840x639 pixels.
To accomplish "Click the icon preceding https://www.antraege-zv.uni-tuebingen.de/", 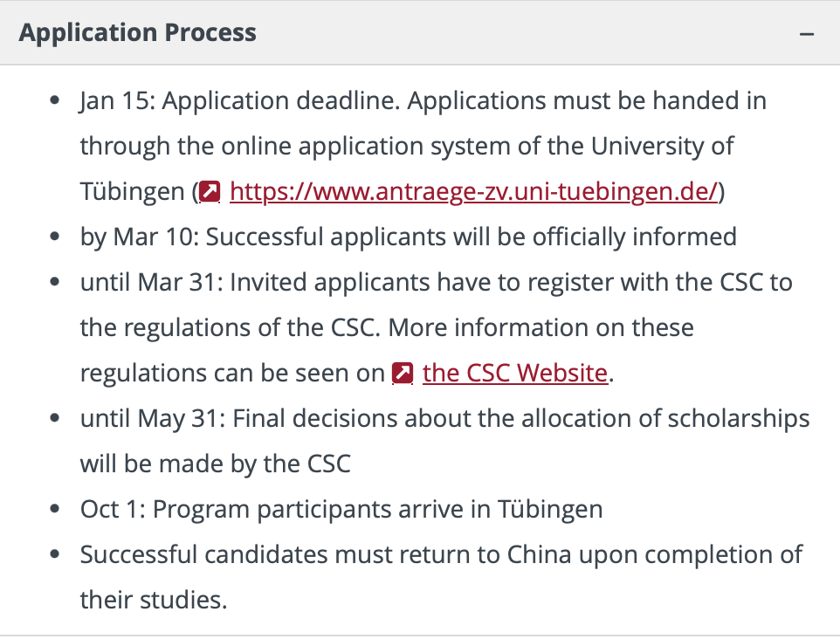I will point(209,190).
